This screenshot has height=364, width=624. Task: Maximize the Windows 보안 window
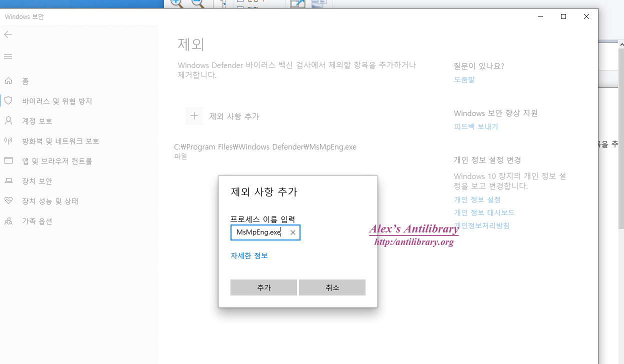[x=563, y=16]
